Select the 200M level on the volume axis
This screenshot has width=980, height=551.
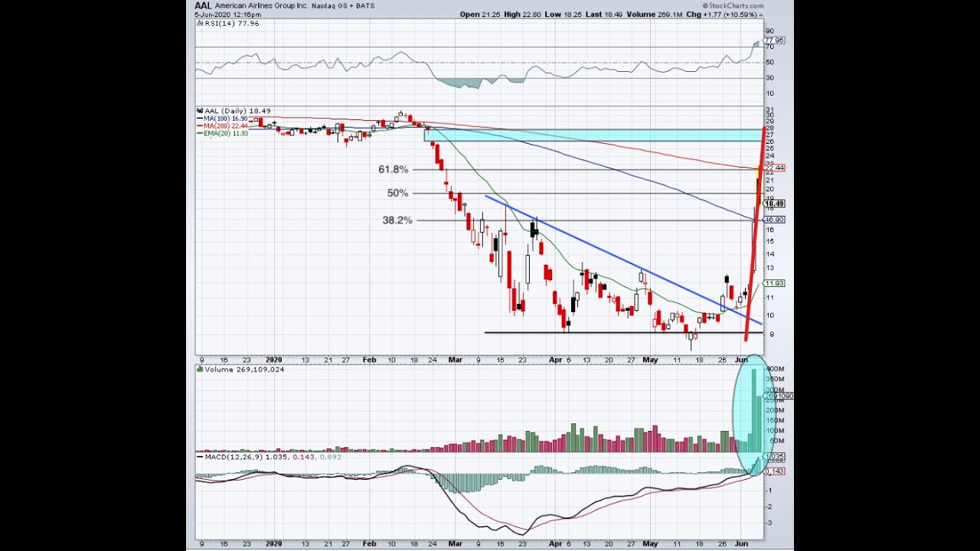773,410
